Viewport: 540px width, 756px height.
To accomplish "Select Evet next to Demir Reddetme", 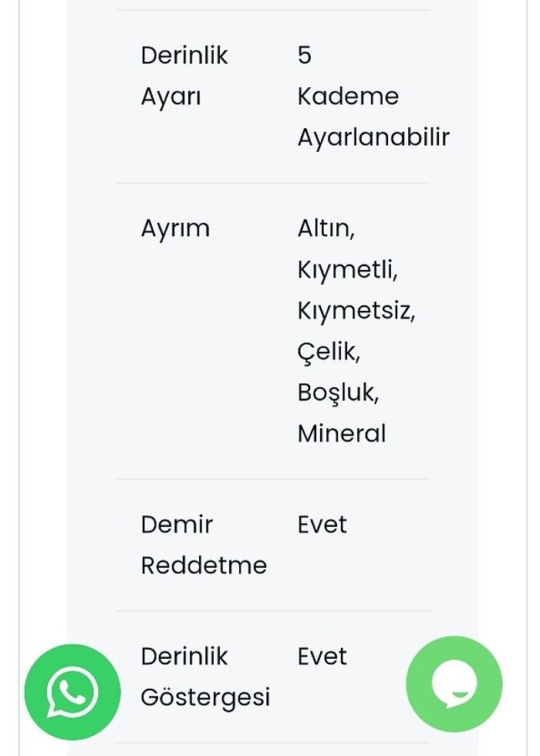I will click(x=322, y=525).
